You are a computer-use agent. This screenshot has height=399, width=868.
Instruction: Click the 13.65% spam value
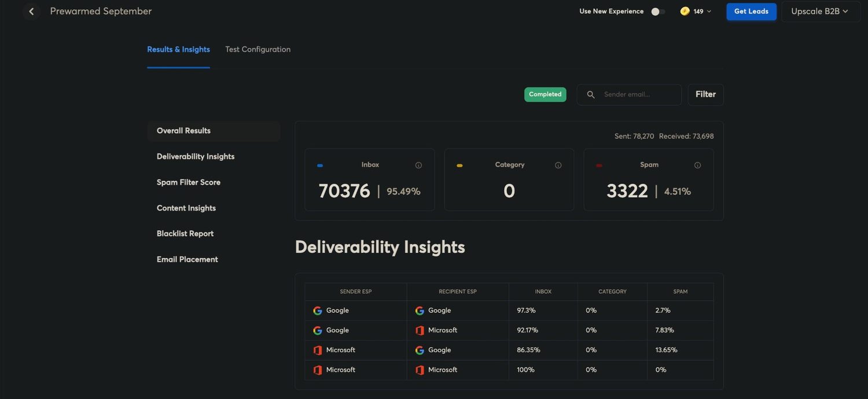click(x=666, y=350)
